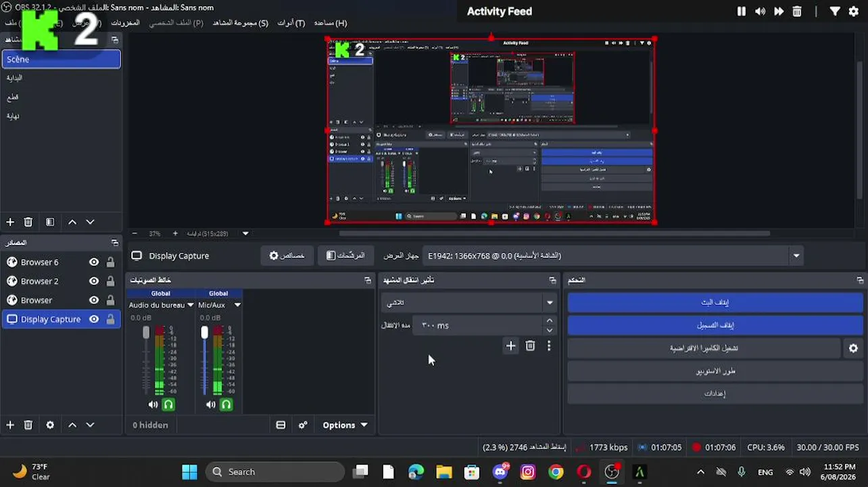Move scene down with arrow
Screen dimensions: 868x487
pyautogui.click(x=90, y=222)
